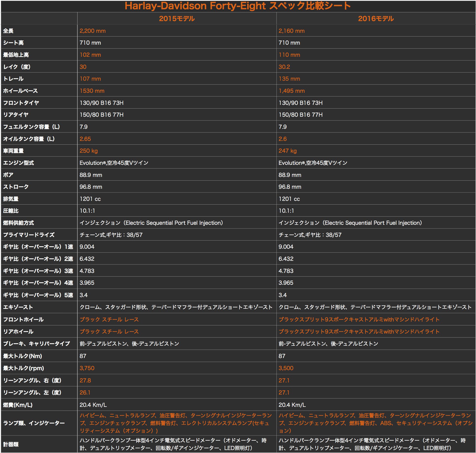This screenshot has height=453, width=476.
Task: Click the 'ギヤ比（オーバーオール）1速' label
Action: point(38,247)
